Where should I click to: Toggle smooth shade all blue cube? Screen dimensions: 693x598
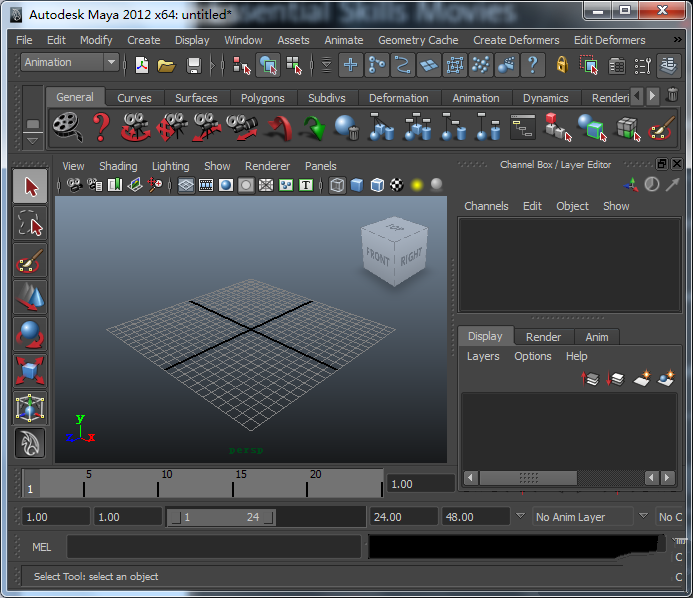point(357,185)
